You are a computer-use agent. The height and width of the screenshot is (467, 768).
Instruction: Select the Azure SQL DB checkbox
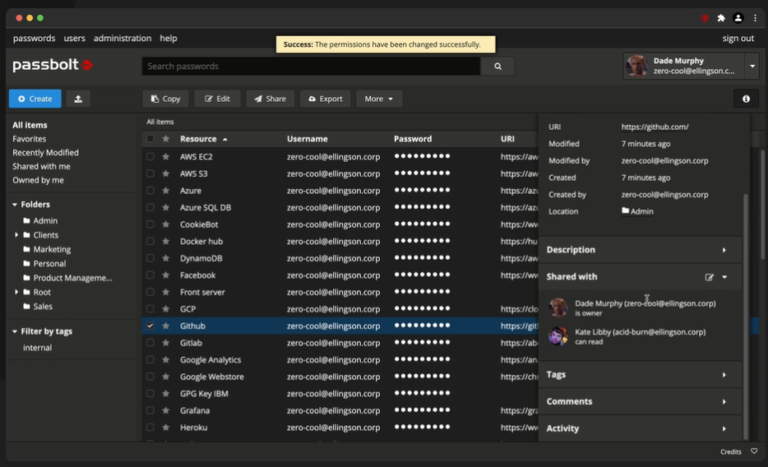150,207
